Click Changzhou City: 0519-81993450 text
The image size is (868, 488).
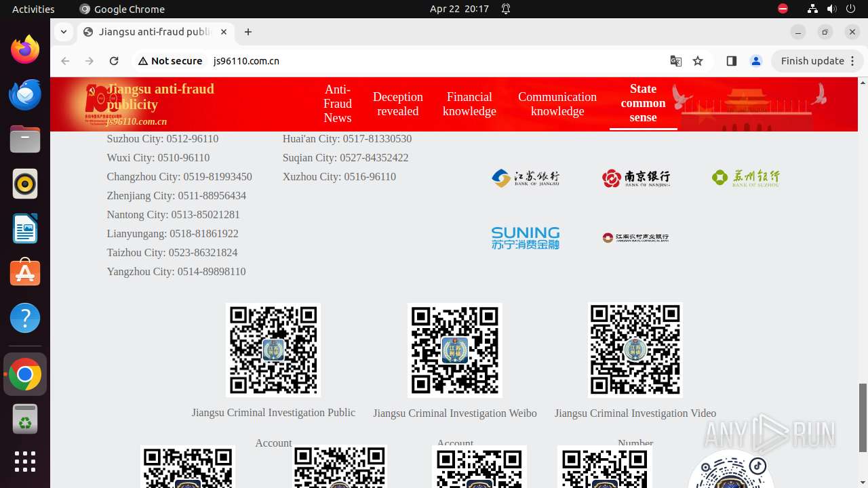click(x=179, y=177)
